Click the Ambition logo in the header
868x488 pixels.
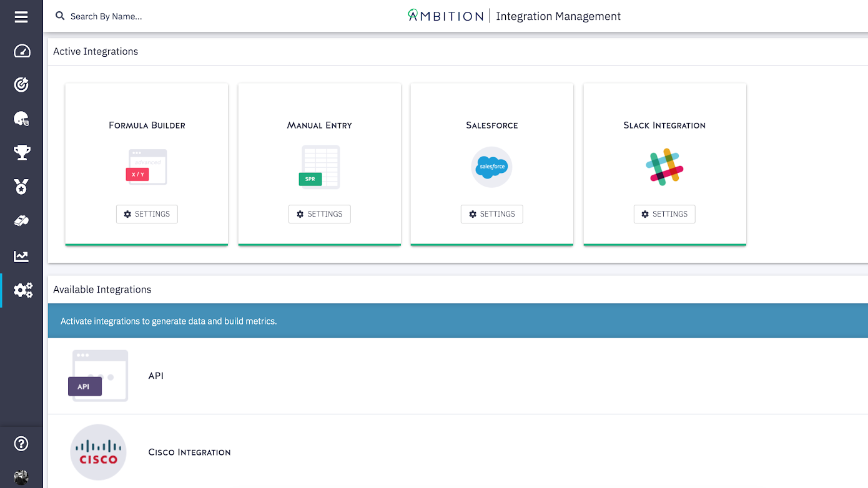click(x=445, y=16)
